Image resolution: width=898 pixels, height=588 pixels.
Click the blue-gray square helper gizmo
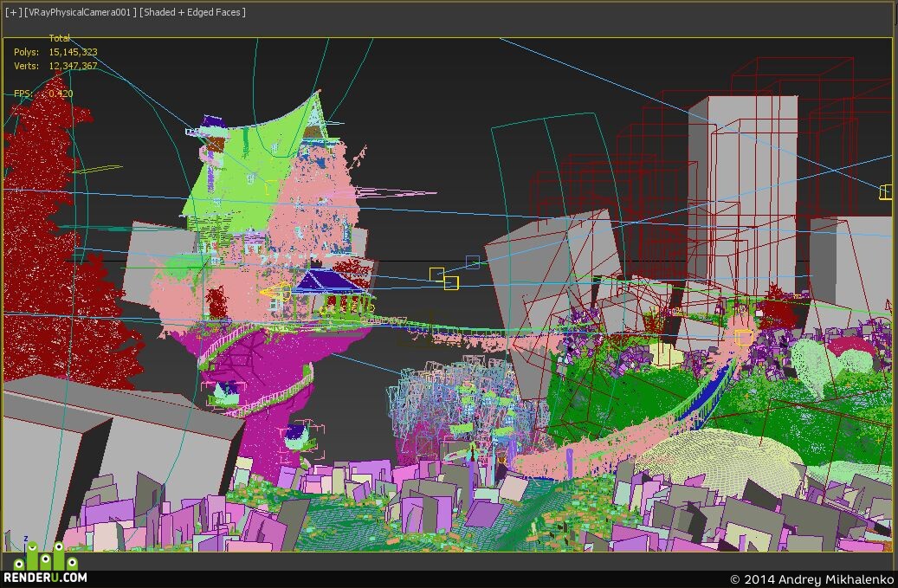(473, 262)
